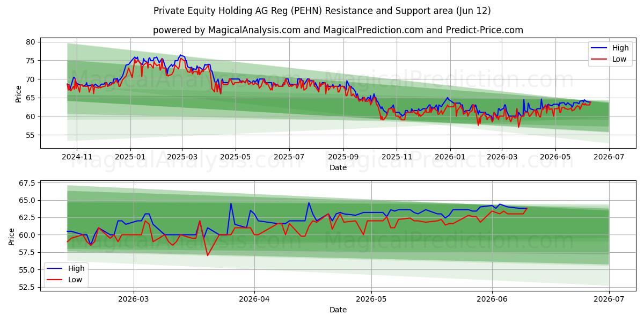Image resolution: width=644 pixels, height=322 pixels.
Task: Click the '62.5' y-axis tick on bottom chart
Action: [27, 217]
